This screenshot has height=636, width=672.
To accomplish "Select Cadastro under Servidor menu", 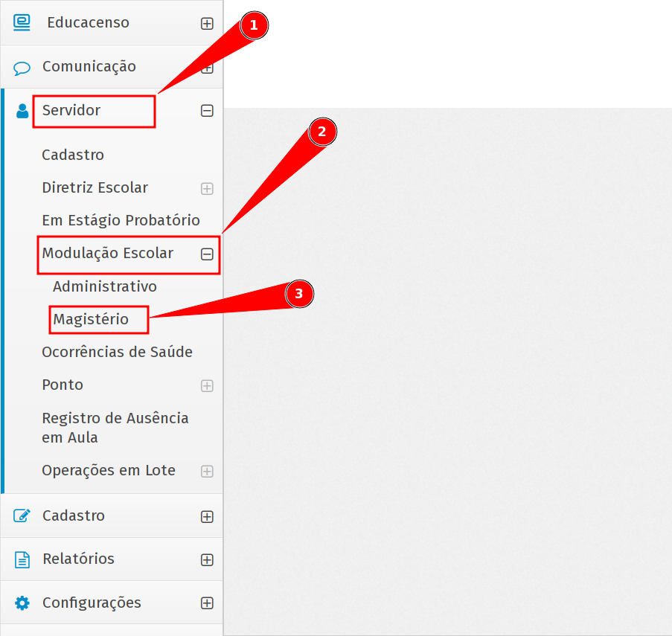I will pyautogui.click(x=73, y=155).
